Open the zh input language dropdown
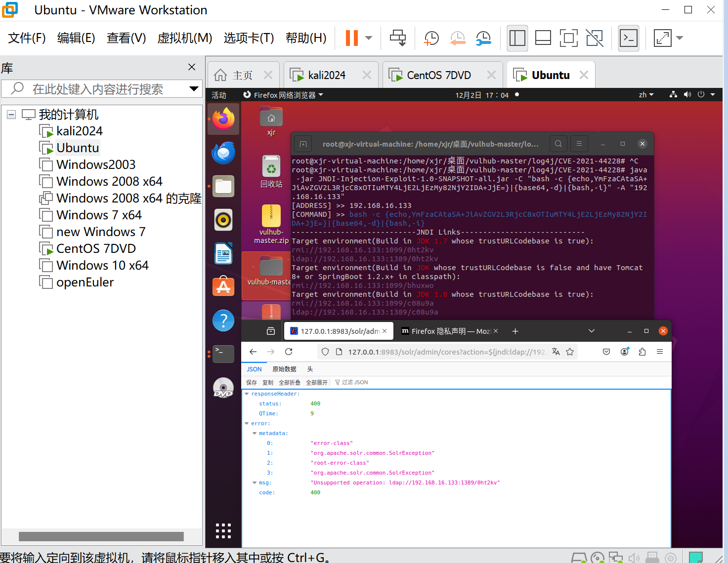This screenshot has height=563, width=728. pyautogui.click(x=646, y=95)
